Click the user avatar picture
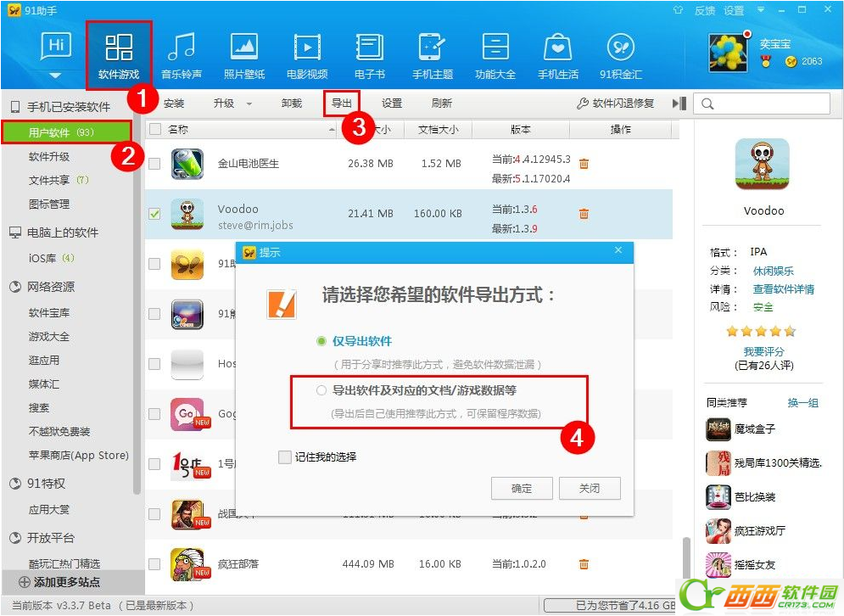Screen dimensions: 844x616 (729, 53)
